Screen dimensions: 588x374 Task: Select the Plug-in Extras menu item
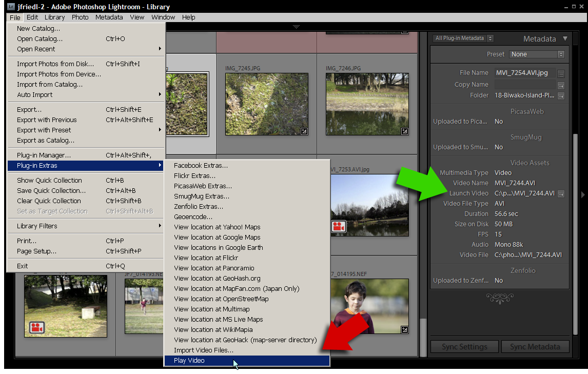tap(86, 165)
